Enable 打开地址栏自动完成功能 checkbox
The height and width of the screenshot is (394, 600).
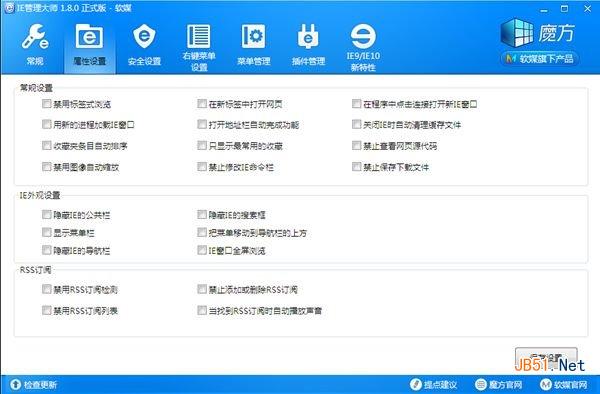202,124
